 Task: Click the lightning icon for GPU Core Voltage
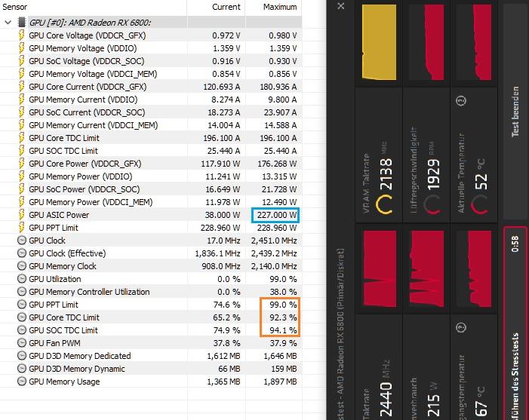coord(22,35)
